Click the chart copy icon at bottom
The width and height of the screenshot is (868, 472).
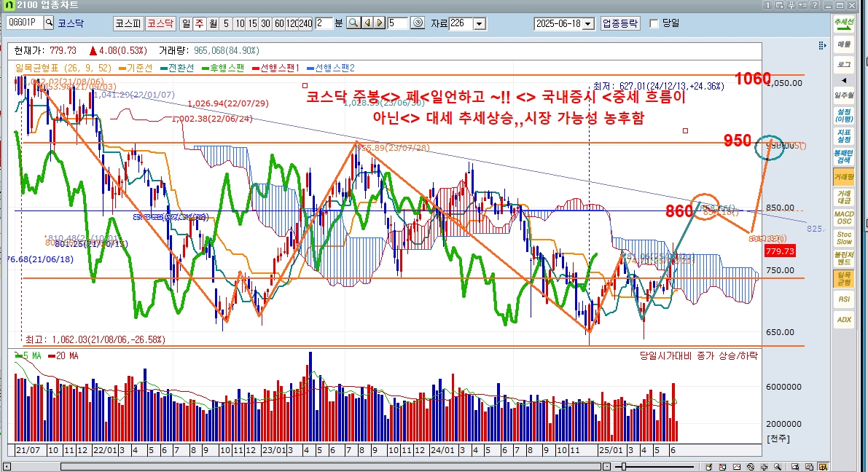[809, 467]
